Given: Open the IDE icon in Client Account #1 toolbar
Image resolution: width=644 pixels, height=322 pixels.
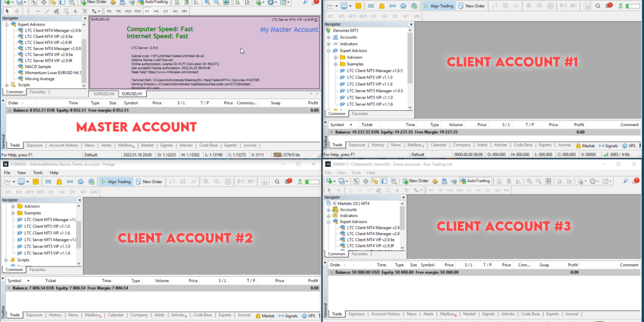Looking at the screenshot, I should (371, 6).
